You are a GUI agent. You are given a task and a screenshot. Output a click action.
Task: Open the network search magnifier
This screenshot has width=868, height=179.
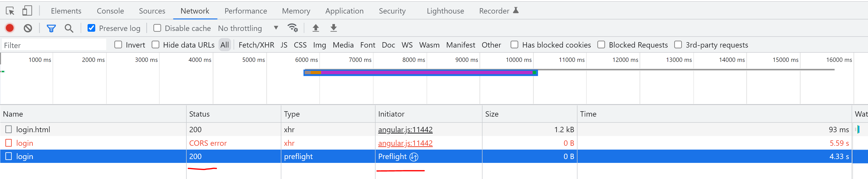[x=69, y=28]
